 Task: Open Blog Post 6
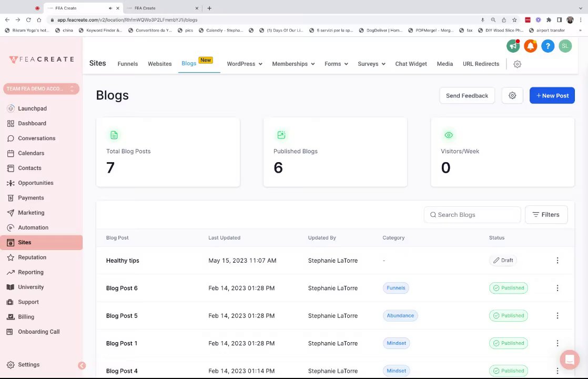point(122,288)
